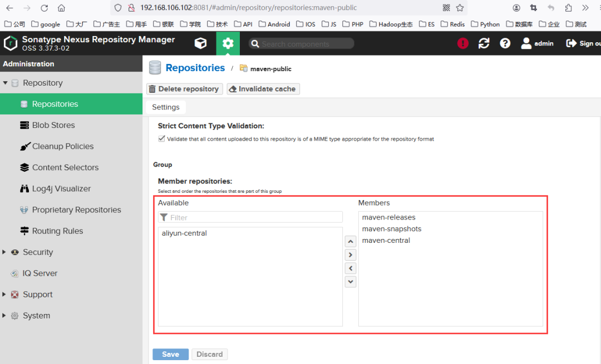This screenshot has height=364, width=601.
Task: Open the admin user account
Action: (537, 43)
